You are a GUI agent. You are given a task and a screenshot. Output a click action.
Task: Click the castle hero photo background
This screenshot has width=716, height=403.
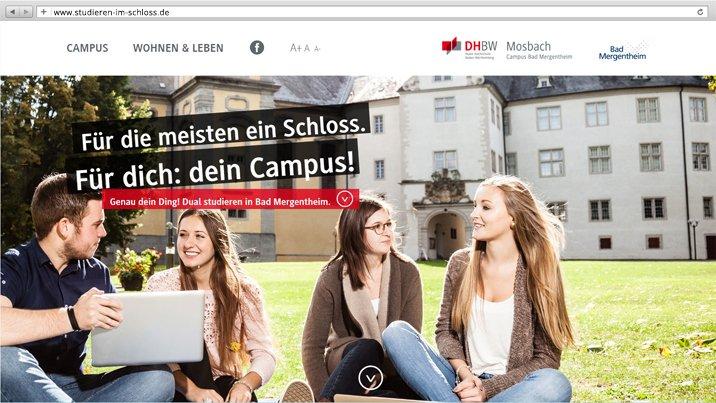point(594,183)
